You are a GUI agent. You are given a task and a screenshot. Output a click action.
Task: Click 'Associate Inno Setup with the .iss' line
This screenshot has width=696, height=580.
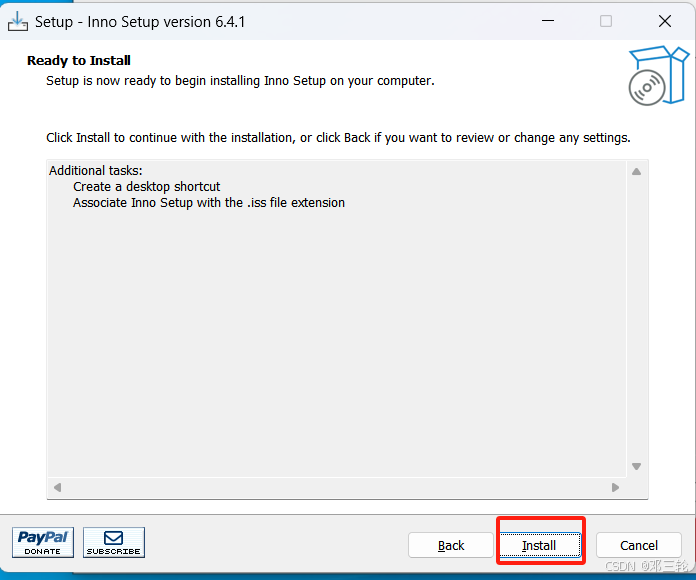click(209, 202)
